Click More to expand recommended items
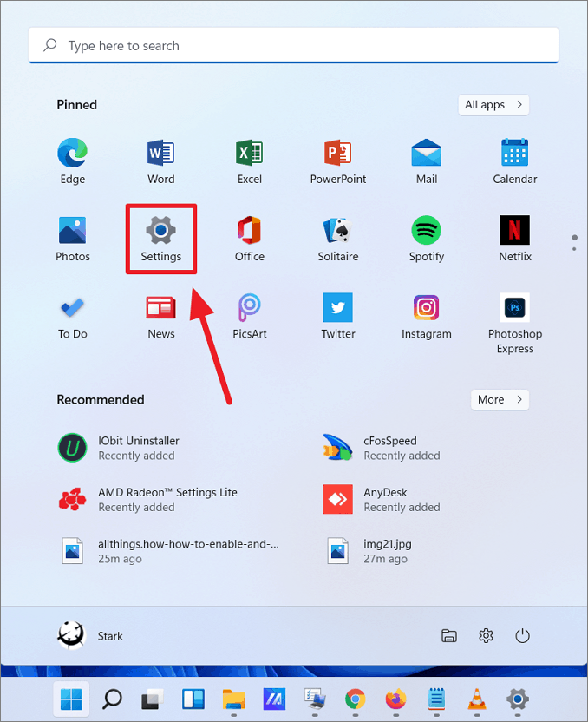The width and height of the screenshot is (588, 722). [500, 400]
